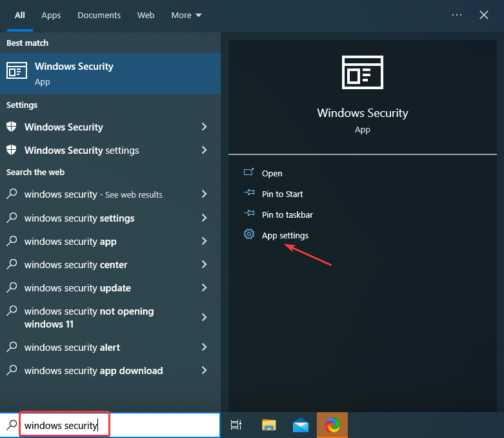The width and height of the screenshot is (504, 438).
Task: Choose Pin to taskbar option
Action: [x=287, y=214]
